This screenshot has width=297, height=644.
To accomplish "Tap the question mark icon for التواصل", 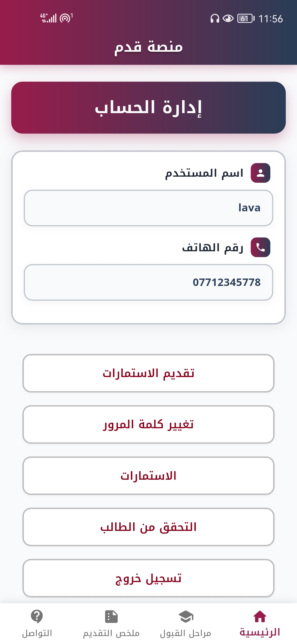I will click(x=37, y=616).
